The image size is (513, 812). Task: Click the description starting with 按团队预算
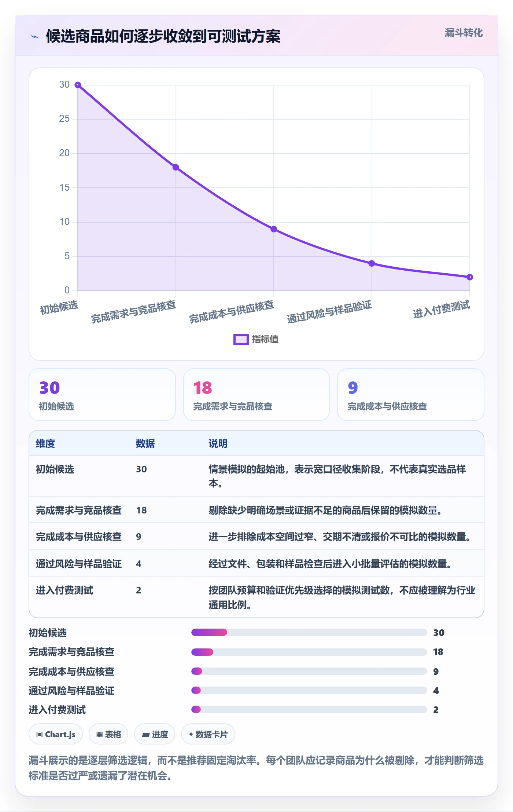pyautogui.click(x=342, y=597)
